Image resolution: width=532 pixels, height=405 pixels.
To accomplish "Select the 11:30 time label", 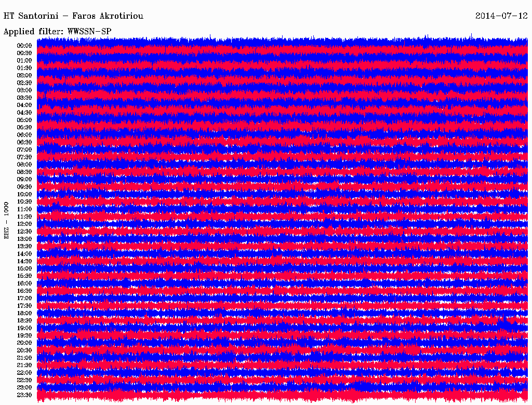I will tap(24, 217).
